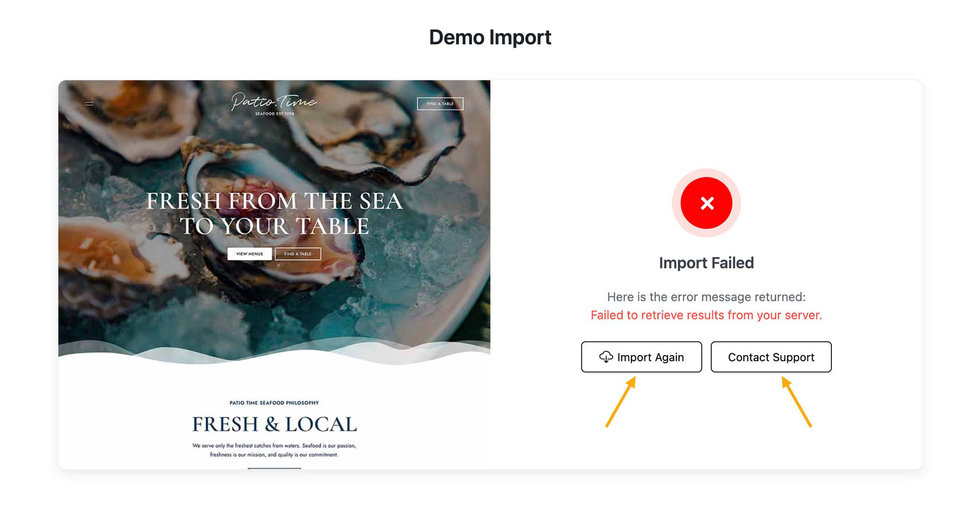This screenshot has height=508, width=980.
Task: Click the orange arrow below Contact Support
Action: (796, 402)
